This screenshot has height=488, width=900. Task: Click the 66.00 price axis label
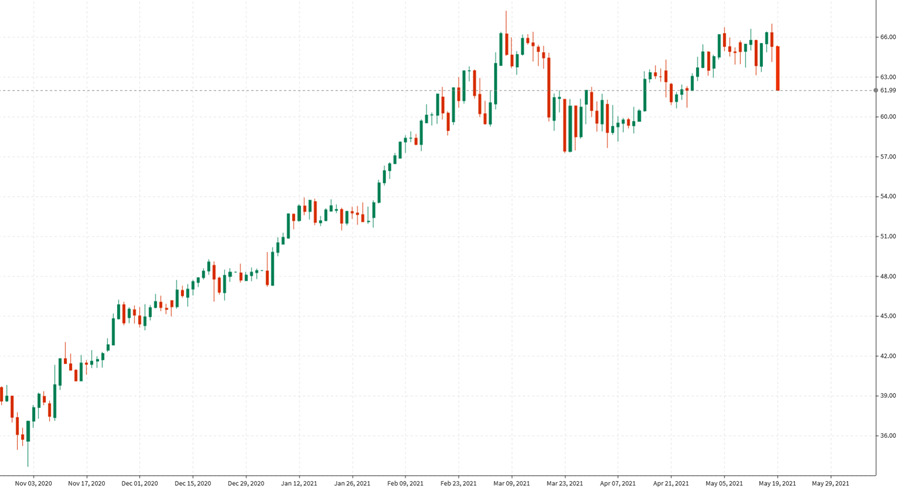click(888, 37)
